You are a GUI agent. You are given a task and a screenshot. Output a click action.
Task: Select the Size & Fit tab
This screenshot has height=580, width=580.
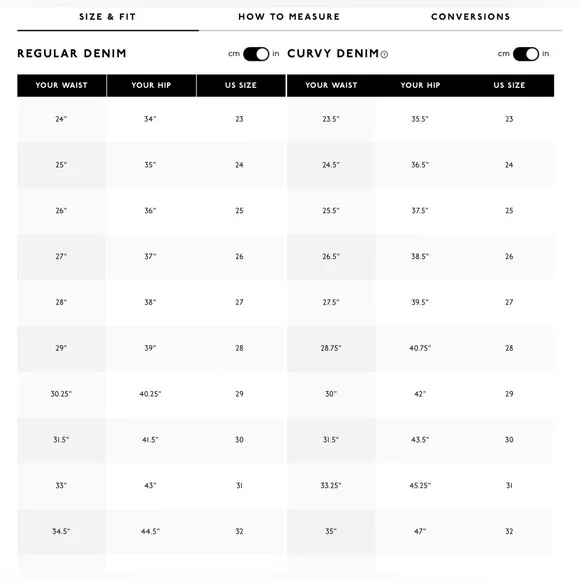(x=108, y=17)
